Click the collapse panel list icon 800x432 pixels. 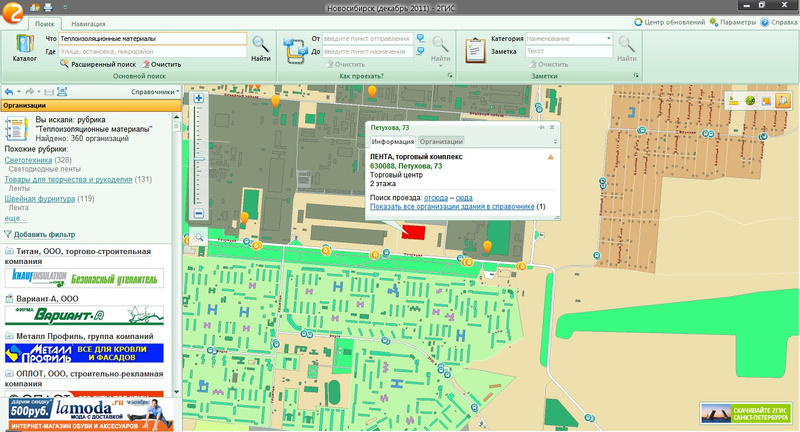click(48, 92)
